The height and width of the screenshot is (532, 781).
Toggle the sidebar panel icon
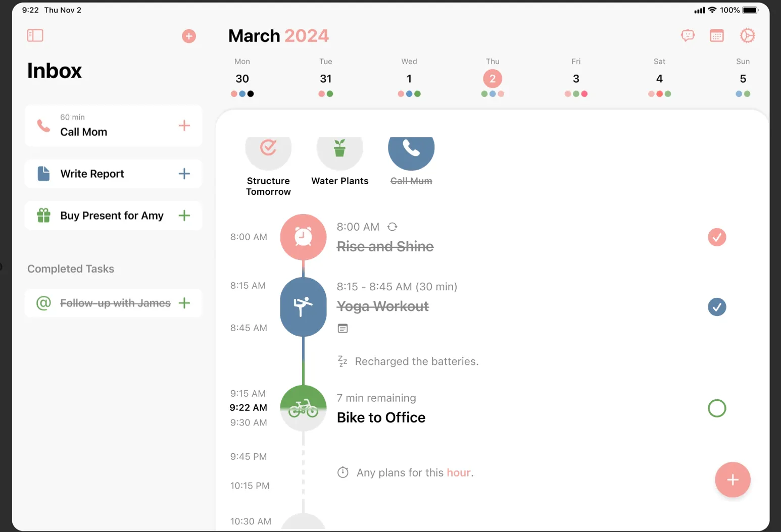pyautogui.click(x=35, y=35)
